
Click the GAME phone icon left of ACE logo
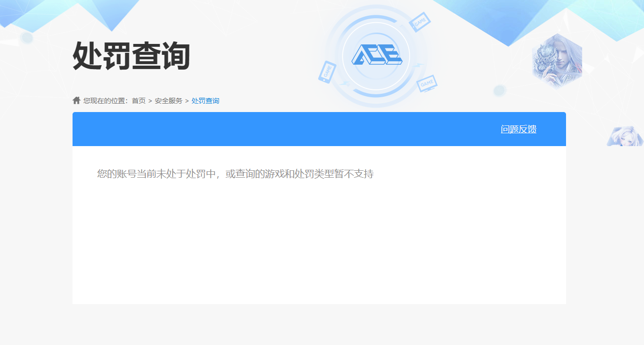click(327, 72)
